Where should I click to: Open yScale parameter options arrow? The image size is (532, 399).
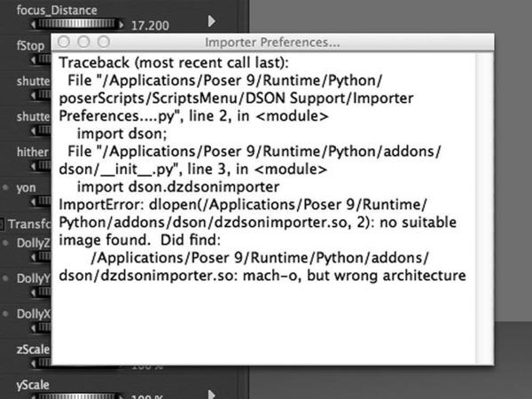click(211, 395)
